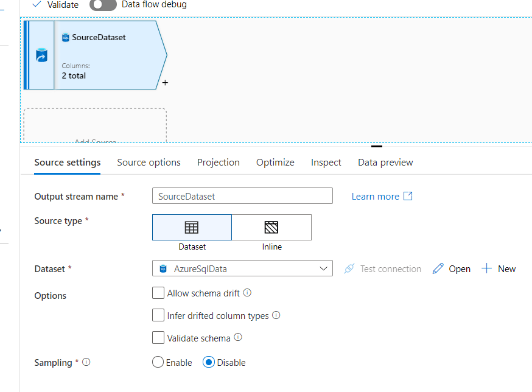Click the source database icon on node
532x392 pixels.
tap(41, 55)
